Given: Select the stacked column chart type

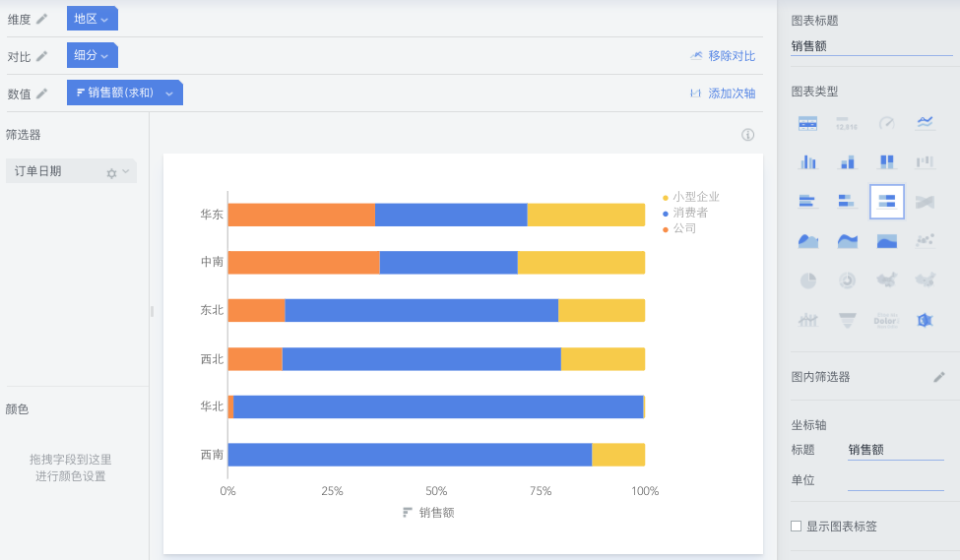Looking at the screenshot, I should (848, 162).
